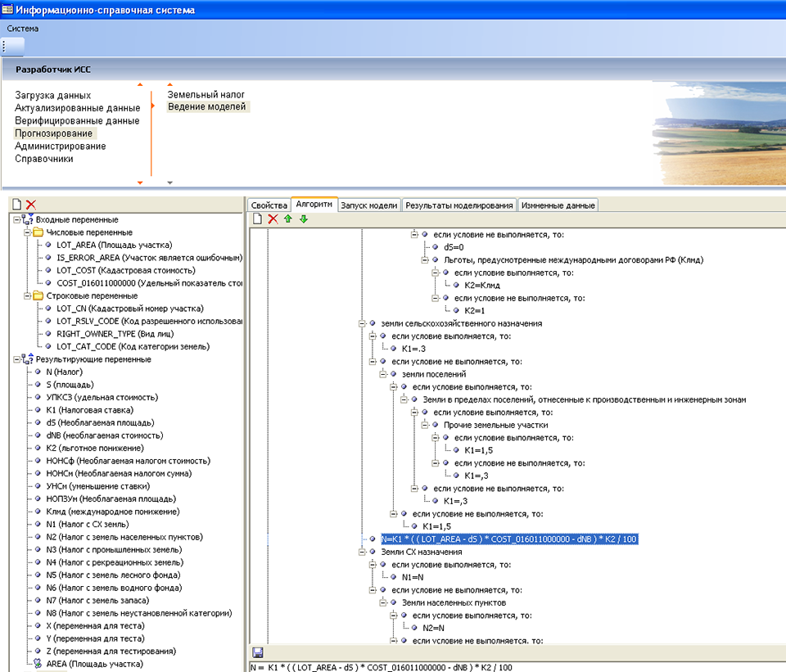
Task: Collapse the Входные переменные tree node
Action: coord(17,220)
